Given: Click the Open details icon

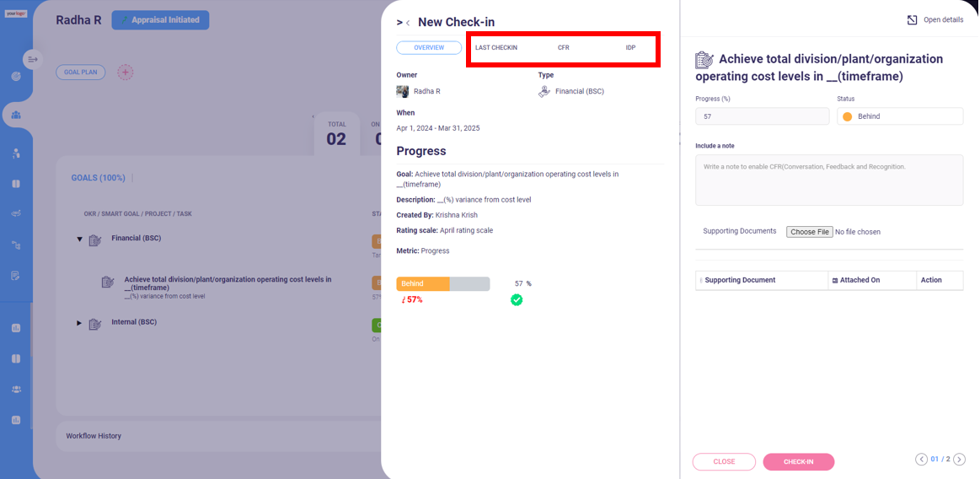Looking at the screenshot, I should [x=912, y=20].
